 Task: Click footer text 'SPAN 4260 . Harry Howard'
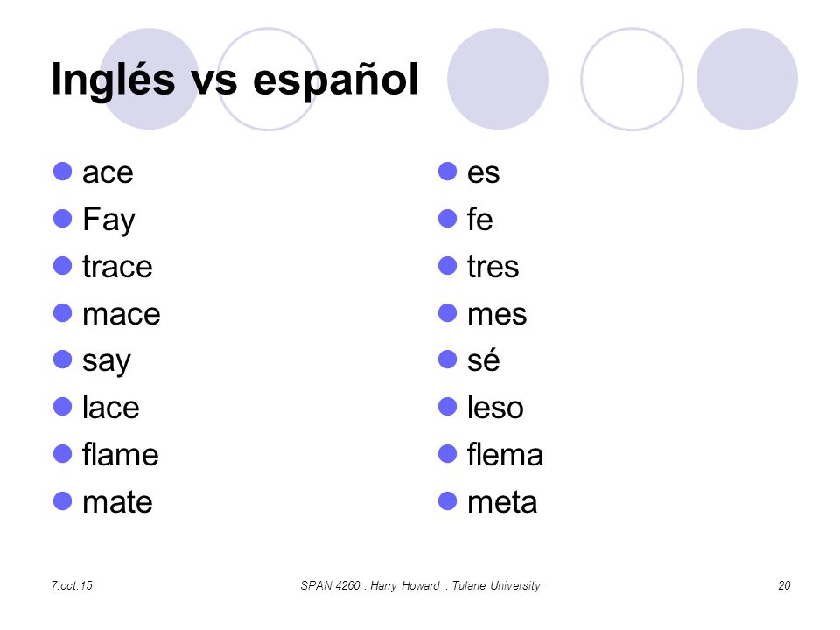pos(370,585)
